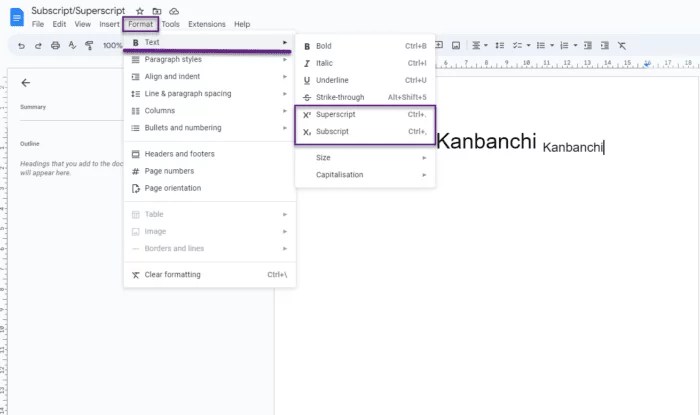This screenshot has width=700, height=415.
Task: Open the View menu
Action: pyautogui.click(x=83, y=24)
